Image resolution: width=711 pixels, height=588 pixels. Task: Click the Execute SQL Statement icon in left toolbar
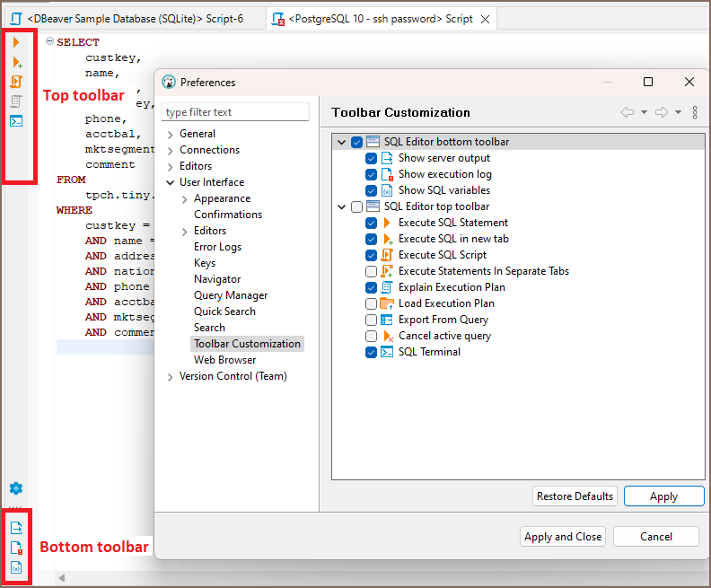pyautogui.click(x=16, y=42)
